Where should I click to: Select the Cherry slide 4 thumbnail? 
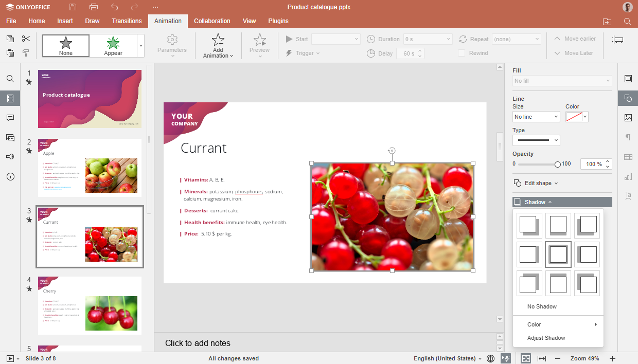[x=90, y=305]
